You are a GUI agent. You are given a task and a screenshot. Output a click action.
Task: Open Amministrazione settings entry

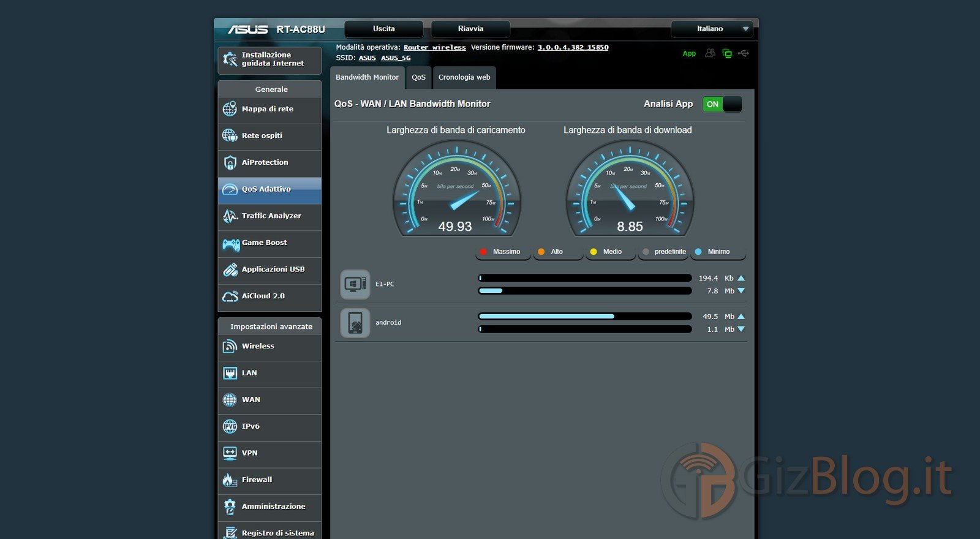point(269,507)
